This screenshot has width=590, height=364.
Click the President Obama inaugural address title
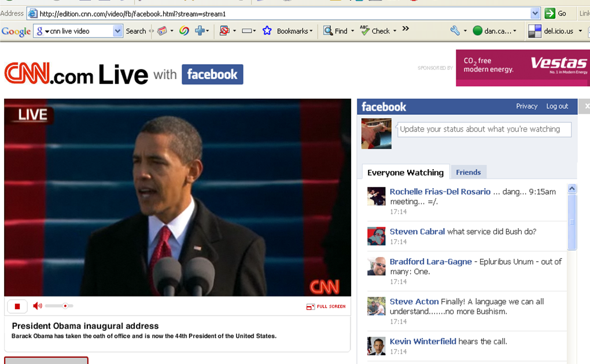pos(86,326)
